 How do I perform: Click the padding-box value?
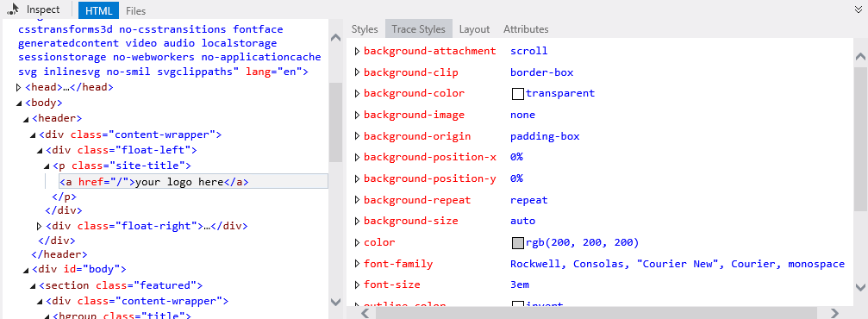tap(545, 136)
